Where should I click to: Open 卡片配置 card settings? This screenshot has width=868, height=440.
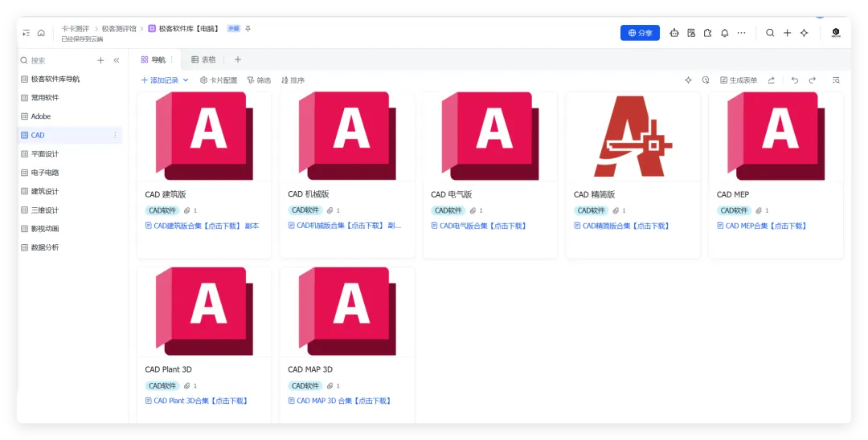(x=219, y=80)
